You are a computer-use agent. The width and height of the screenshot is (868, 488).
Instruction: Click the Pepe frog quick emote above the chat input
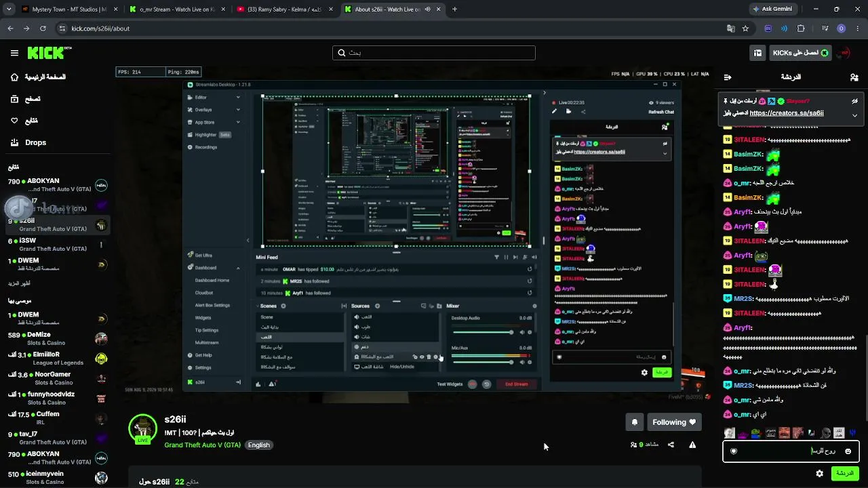tap(756, 433)
